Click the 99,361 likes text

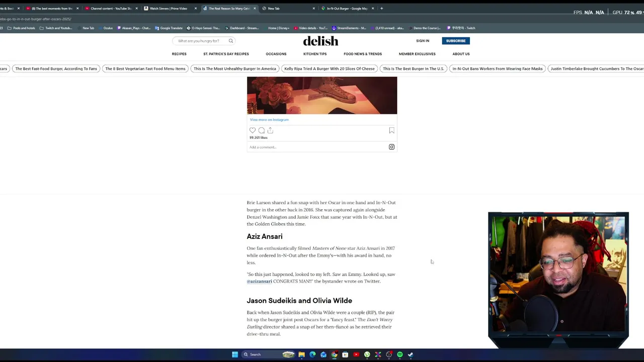pyautogui.click(x=259, y=138)
